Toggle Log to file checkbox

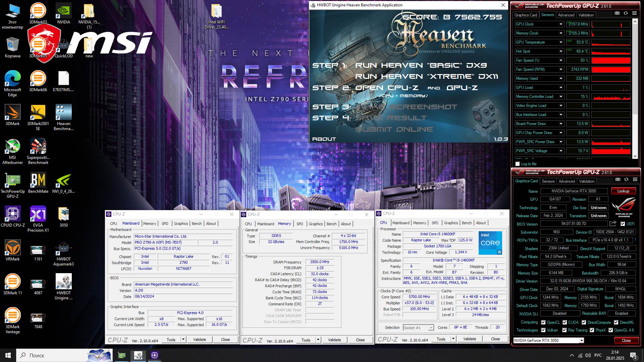tap(518, 164)
